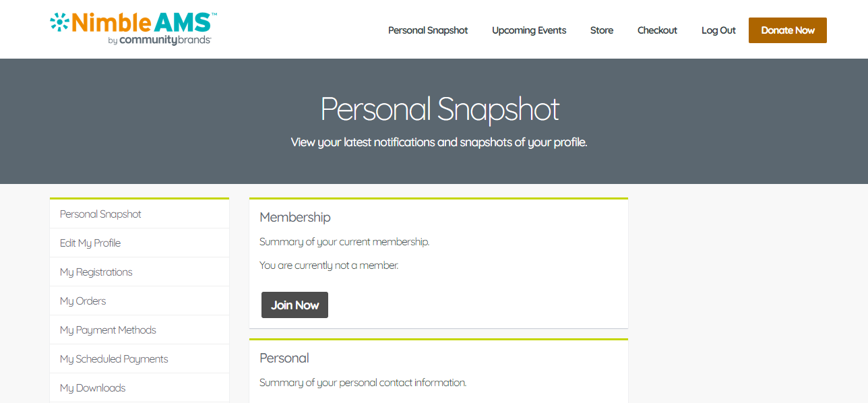Click the Personal card heading
Screen dimensions: 868x403
coord(284,358)
